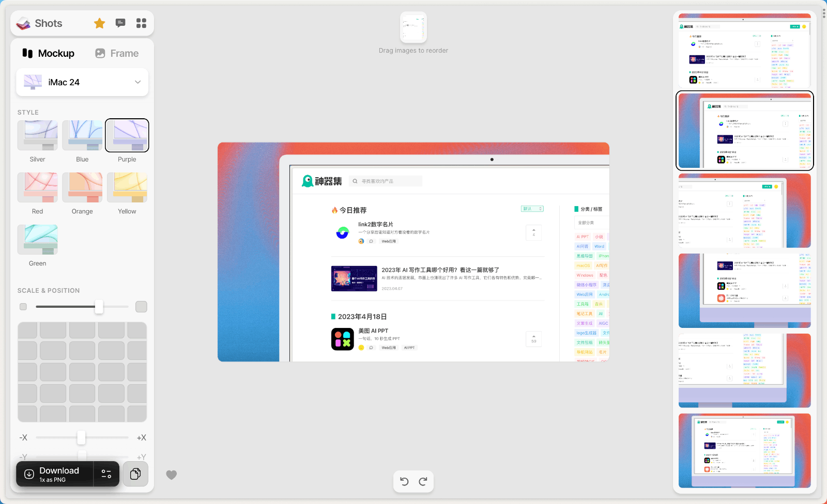
Task: Switch to the Mockup tab
Action: (49, 53)
